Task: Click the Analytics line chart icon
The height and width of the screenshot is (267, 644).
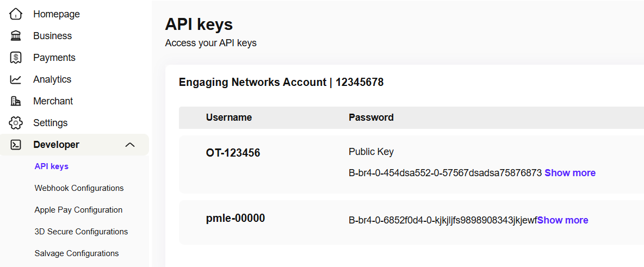Action: coord(16,79)
